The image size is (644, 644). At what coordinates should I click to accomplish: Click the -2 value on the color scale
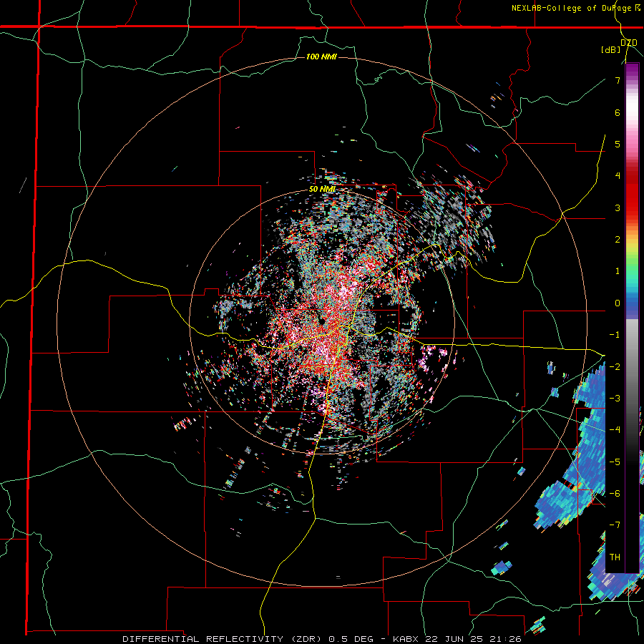615,366
